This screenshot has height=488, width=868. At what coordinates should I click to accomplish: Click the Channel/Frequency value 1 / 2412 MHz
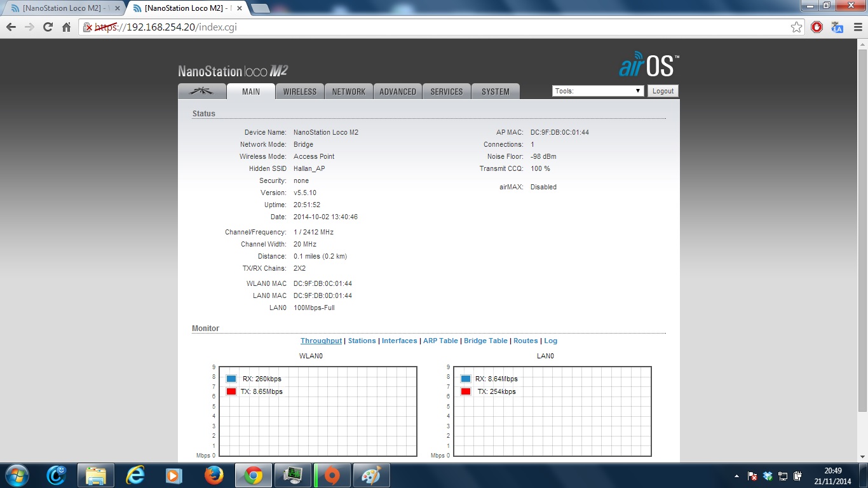(313, 233)
